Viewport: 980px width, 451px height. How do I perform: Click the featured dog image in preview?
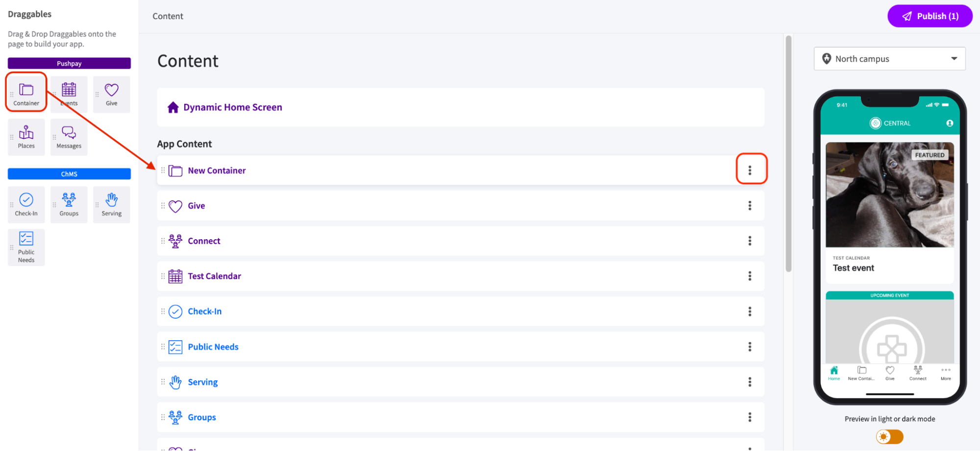pyautogui.click(x=889, y=195)
